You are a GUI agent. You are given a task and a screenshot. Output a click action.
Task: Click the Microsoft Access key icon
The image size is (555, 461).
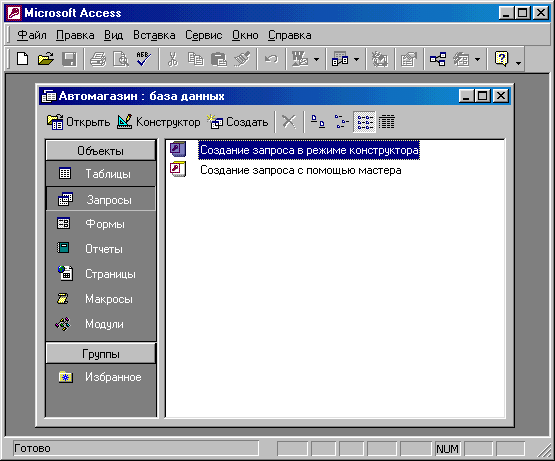pos(14,13)
